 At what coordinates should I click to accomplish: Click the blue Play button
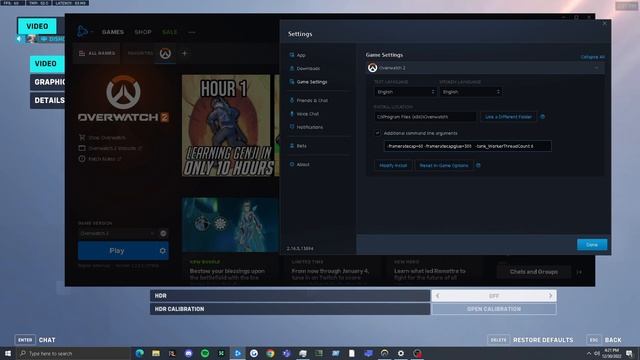117,251
